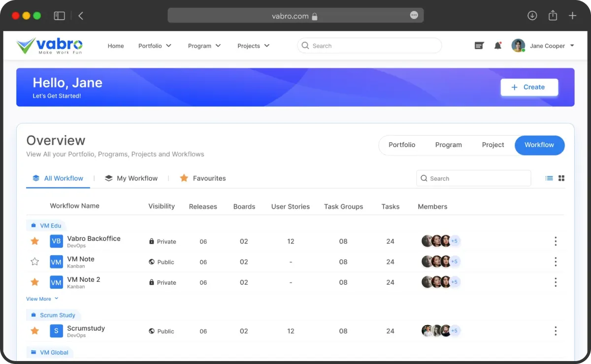Click the Vabro logo

click(49, 46)
